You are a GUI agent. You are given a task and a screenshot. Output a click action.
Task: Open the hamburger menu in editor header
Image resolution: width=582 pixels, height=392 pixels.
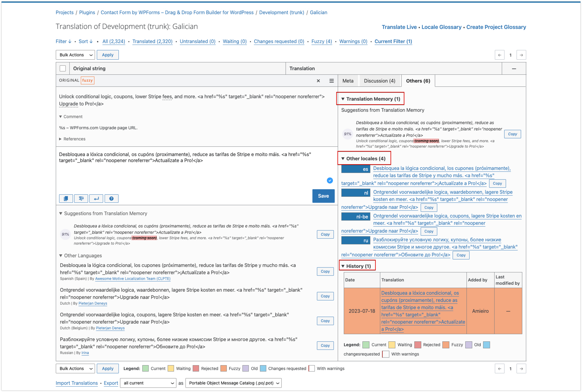pyautogui.click(x=332, y=81)
